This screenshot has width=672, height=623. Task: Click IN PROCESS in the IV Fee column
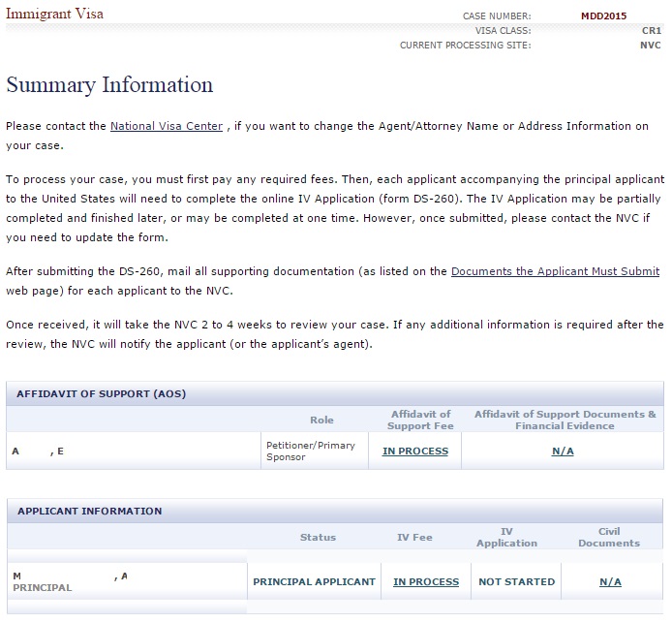pos(426,582)
